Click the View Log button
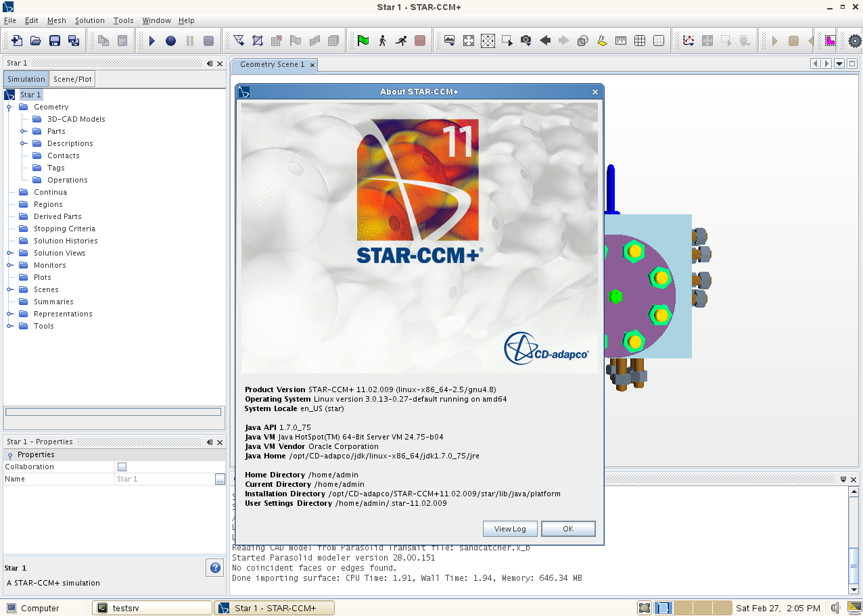This screenshot has width=863, height=616. (x=510, y=529)
